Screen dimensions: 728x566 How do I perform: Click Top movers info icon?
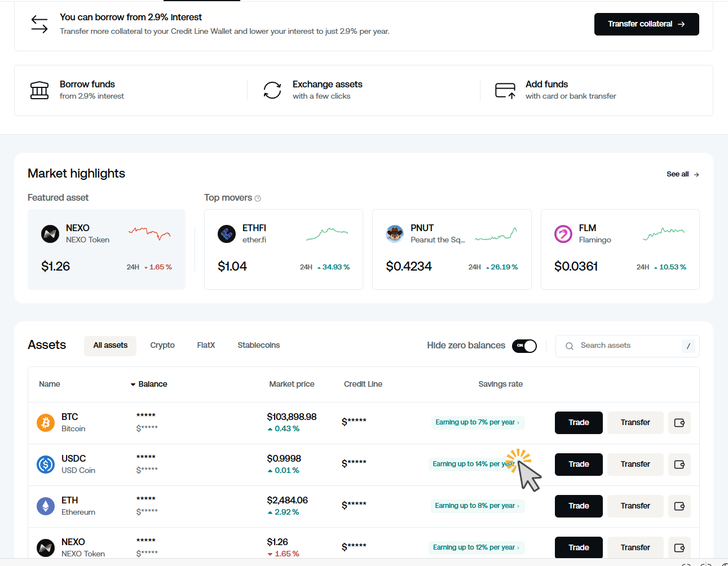coord(258,198)
